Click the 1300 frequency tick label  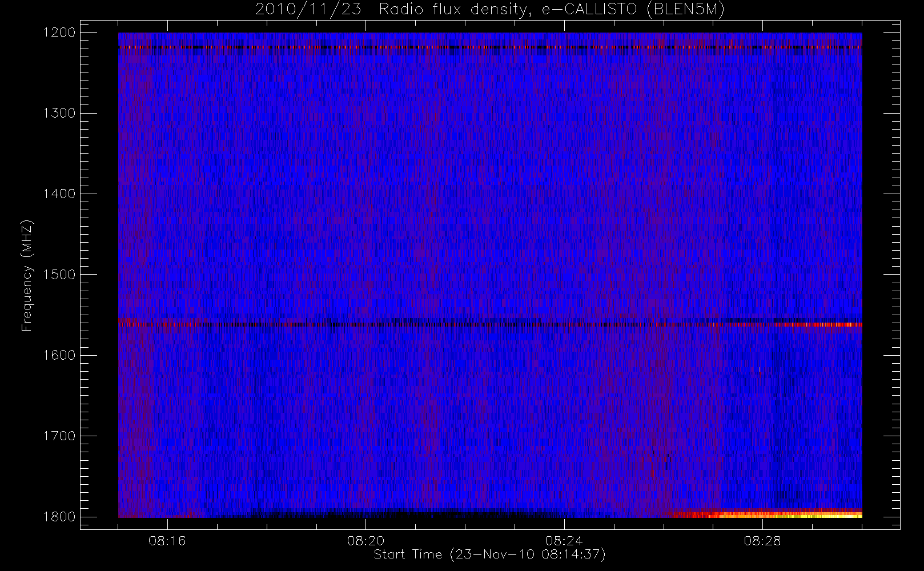tap(60, 113)
